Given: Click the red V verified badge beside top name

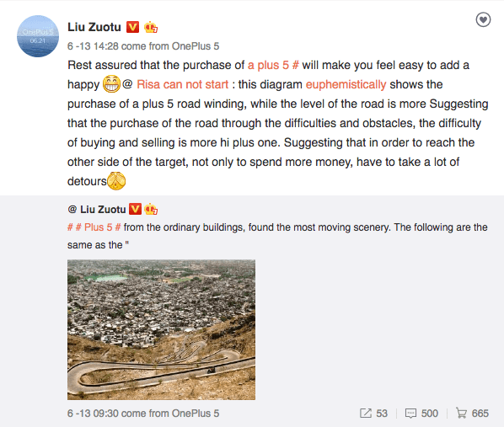Looking at the screenshot, I should point(133,27).
